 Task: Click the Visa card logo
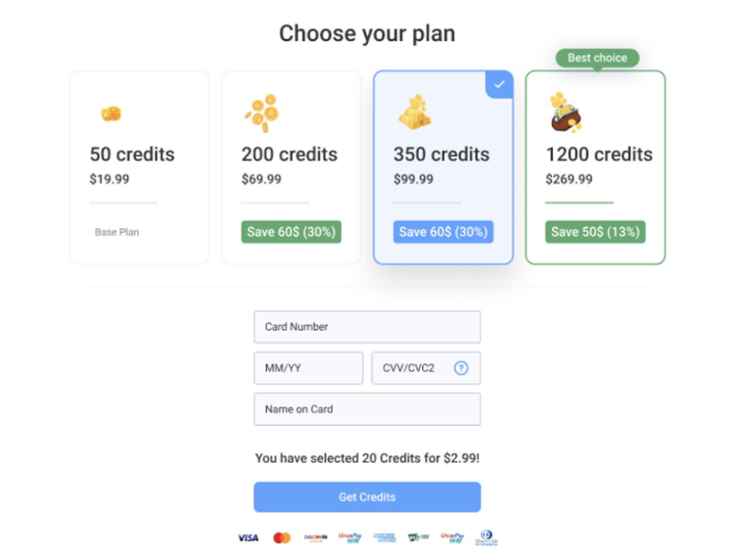coord(248,537)
